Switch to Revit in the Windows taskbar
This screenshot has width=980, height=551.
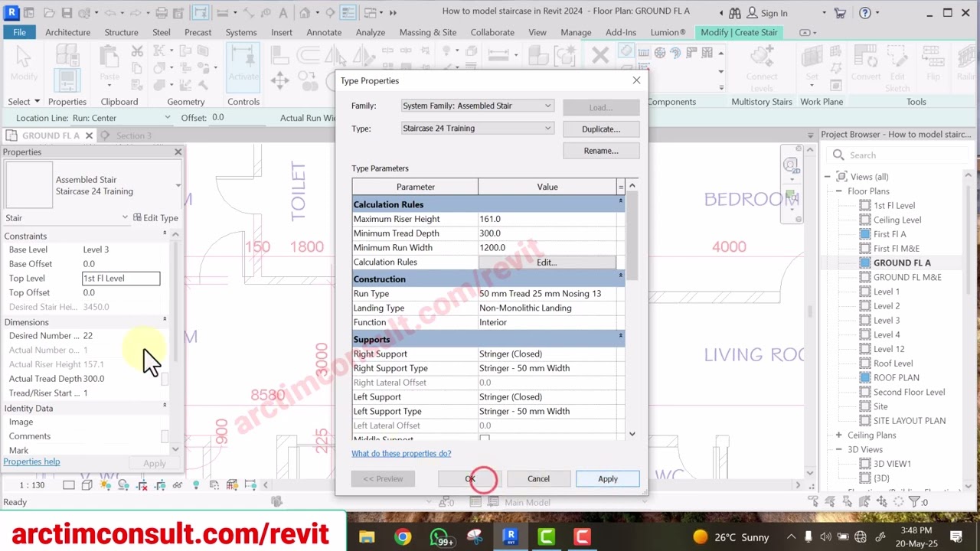(511, 536)
